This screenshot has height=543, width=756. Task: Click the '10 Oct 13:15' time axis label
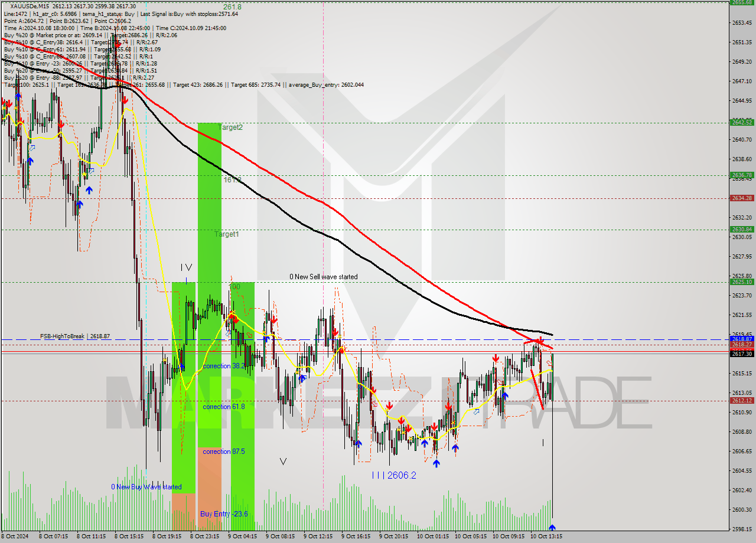coord(546,537)
